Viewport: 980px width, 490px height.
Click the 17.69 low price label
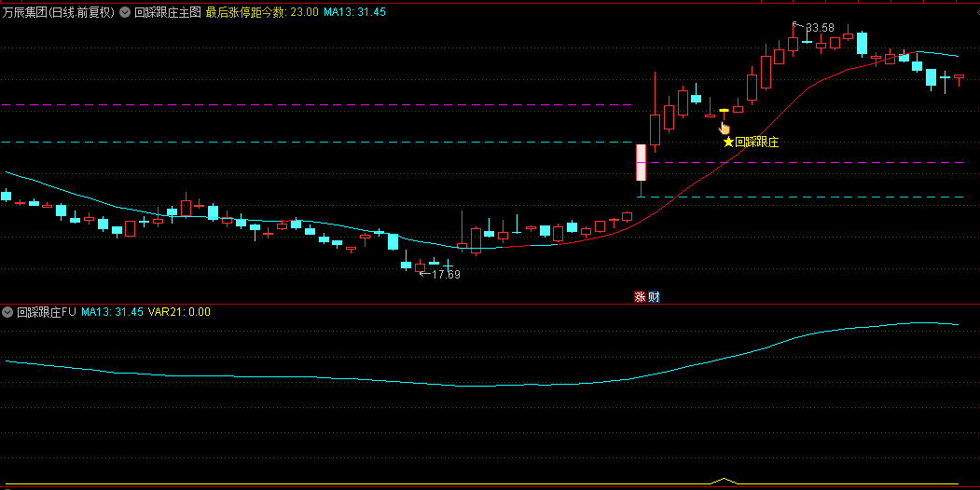point(446,275)
